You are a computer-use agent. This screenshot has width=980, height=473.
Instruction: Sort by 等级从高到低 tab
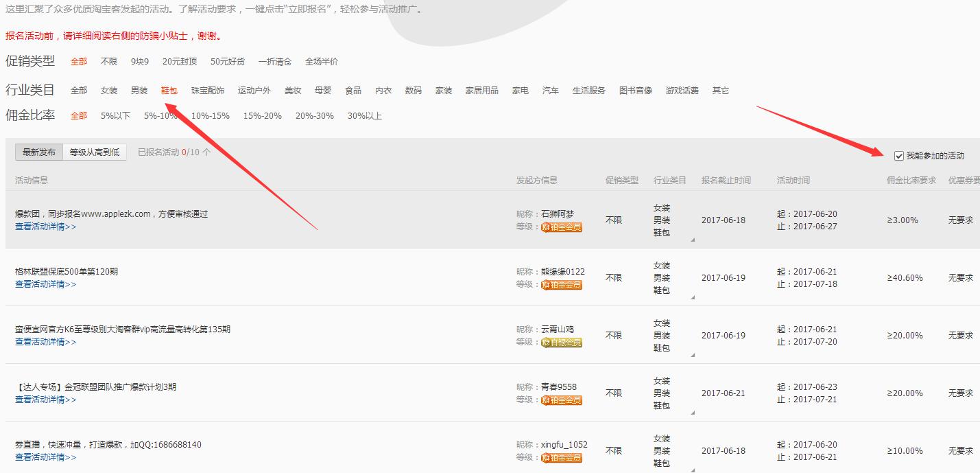tap(95, 152)
